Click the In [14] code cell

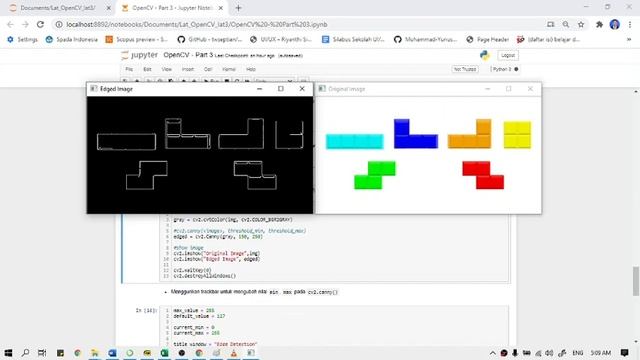tap(334, 326)
